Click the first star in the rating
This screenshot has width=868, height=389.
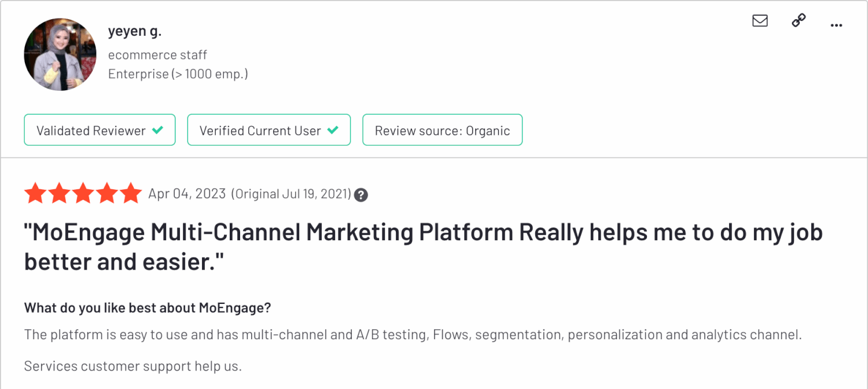pyautogui.click(x=35, y=193)
